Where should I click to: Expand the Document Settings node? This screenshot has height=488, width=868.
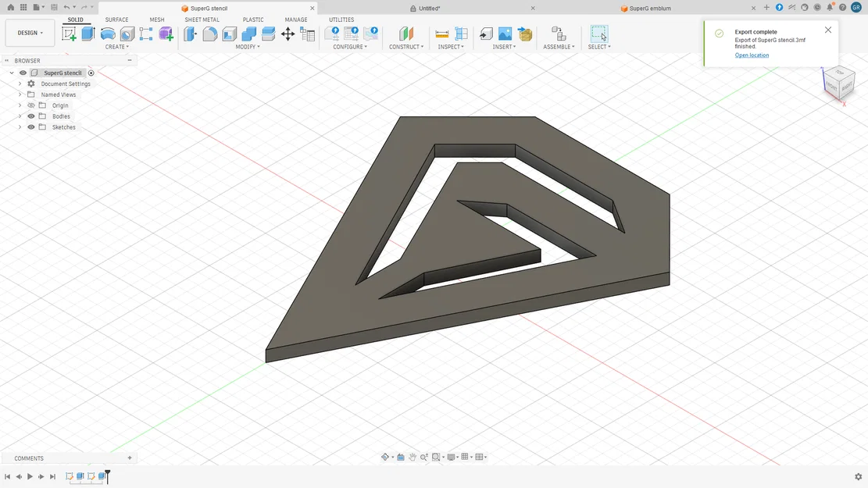tap(20, 84)
